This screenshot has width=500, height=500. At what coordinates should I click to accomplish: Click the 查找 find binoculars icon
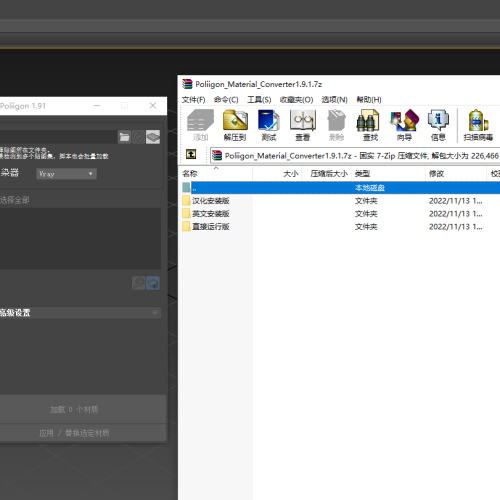click(370, 125)
